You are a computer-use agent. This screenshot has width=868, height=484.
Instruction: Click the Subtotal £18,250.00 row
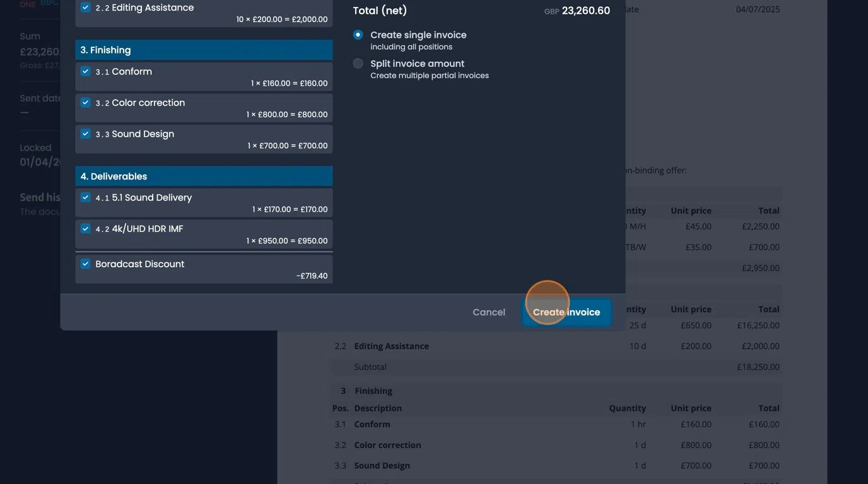555,366
